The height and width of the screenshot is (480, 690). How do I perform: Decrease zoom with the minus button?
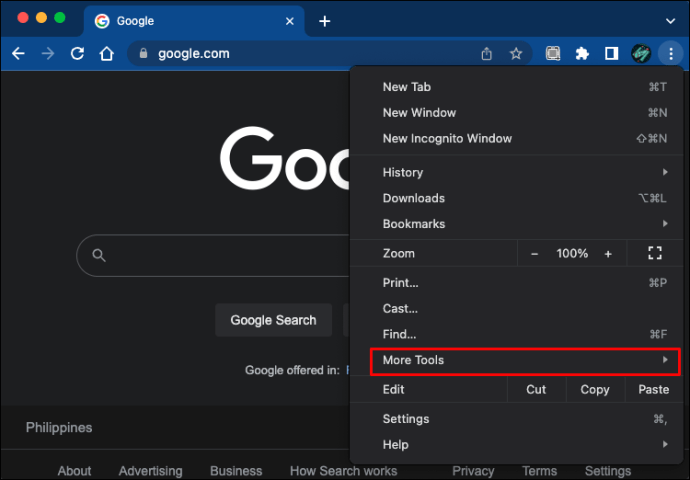535,254
